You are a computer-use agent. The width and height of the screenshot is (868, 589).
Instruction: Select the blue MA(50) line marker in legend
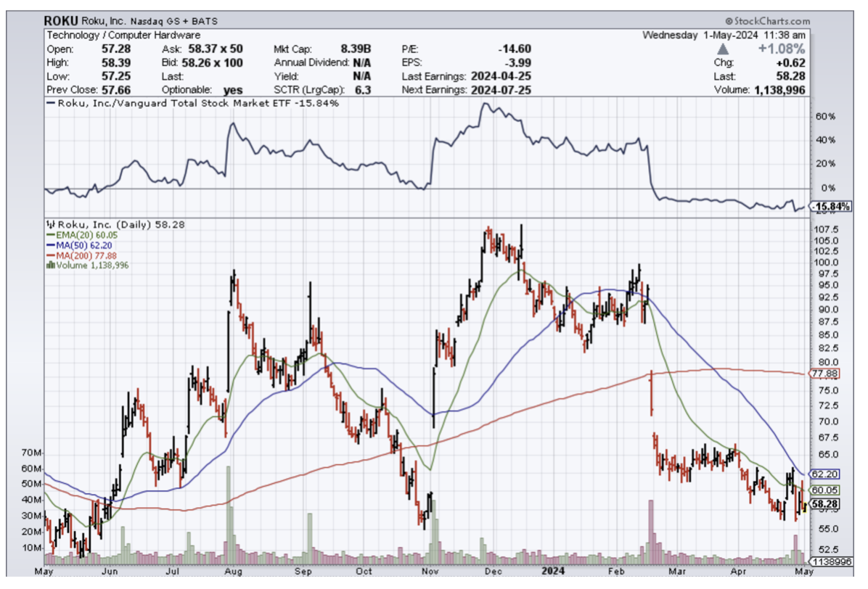tap(50, 246)
